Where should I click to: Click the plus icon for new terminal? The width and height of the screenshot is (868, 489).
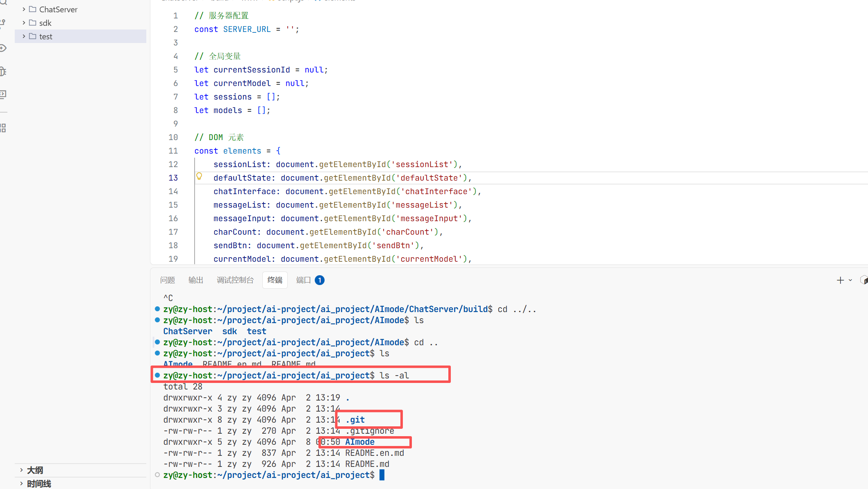[840, 280]
